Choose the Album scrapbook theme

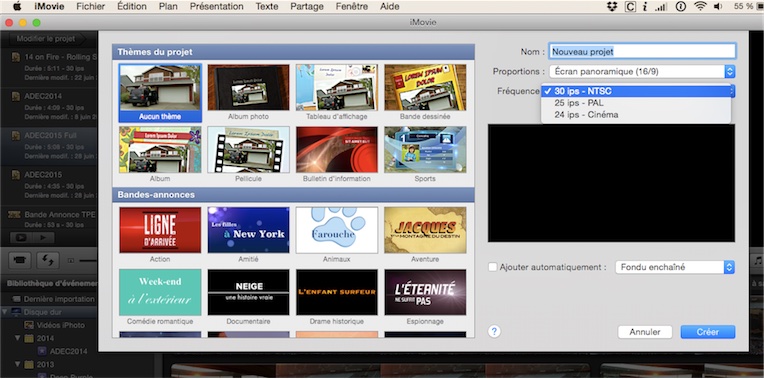[x=160, y=150]
